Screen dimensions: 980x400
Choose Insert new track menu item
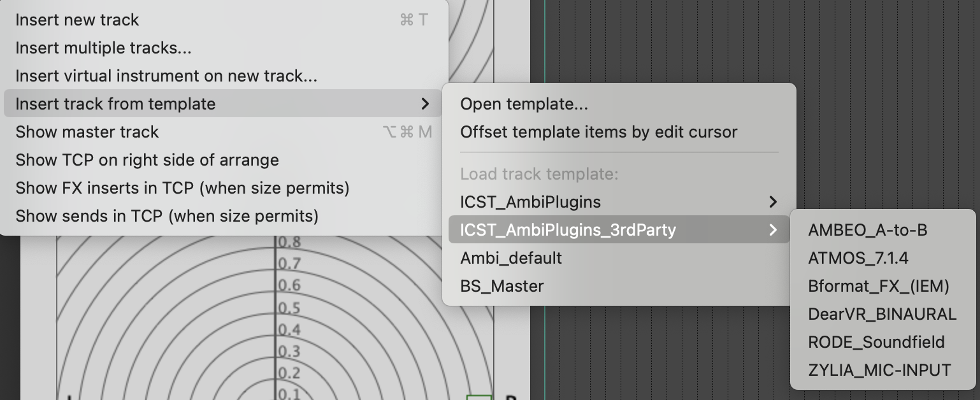[x=77, y=20]
